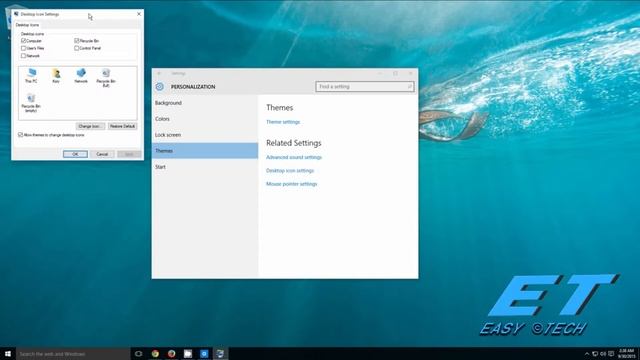The width and height of the screenshot is (640, 360).
Task: Open the Chrome icon beside File Explorer
Action: pyautogui.click(x=171, y=353)
